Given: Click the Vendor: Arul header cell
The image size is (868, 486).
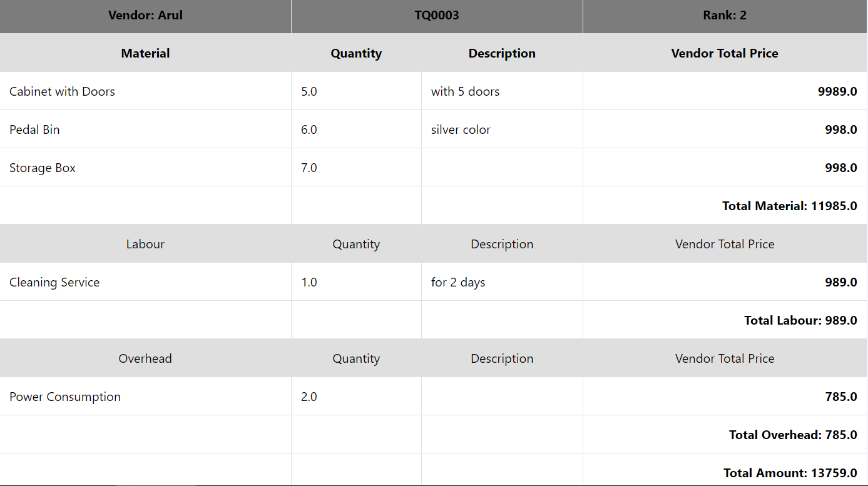Looking at the screenshot, I should [145, 16].
